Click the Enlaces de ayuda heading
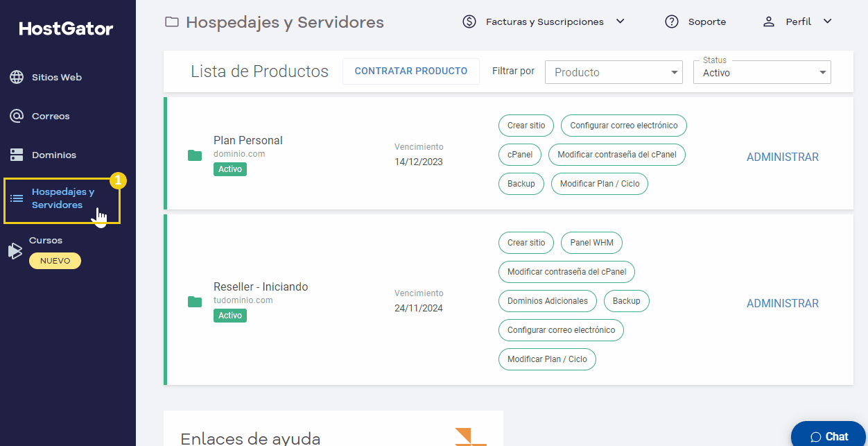868x446 pixels. click(250, 438)
